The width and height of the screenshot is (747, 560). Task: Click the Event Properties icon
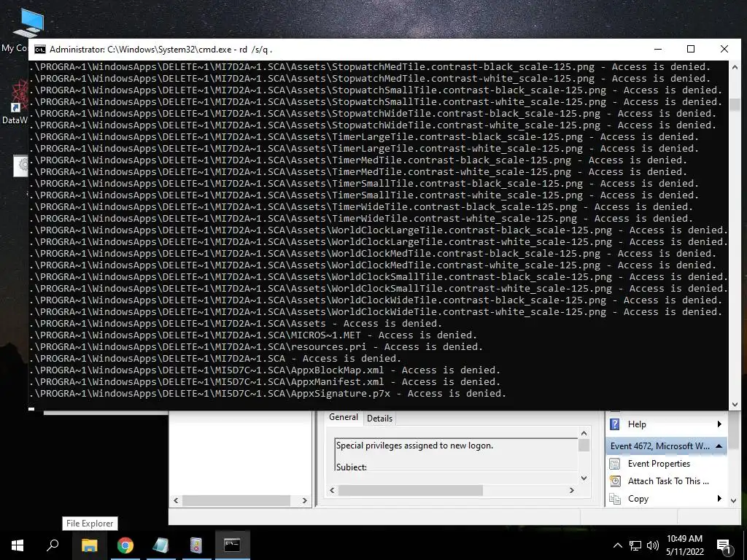click(615, 464)
